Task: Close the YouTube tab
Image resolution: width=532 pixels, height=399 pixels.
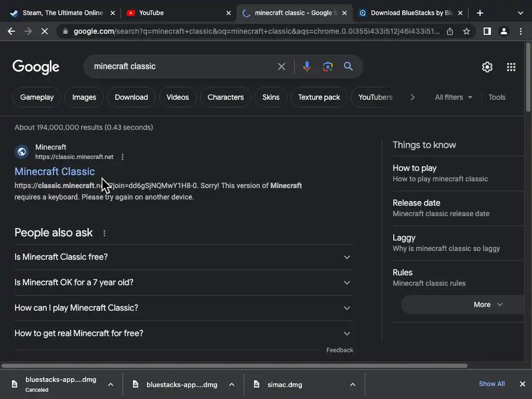Action: click(x=229, y=13)
